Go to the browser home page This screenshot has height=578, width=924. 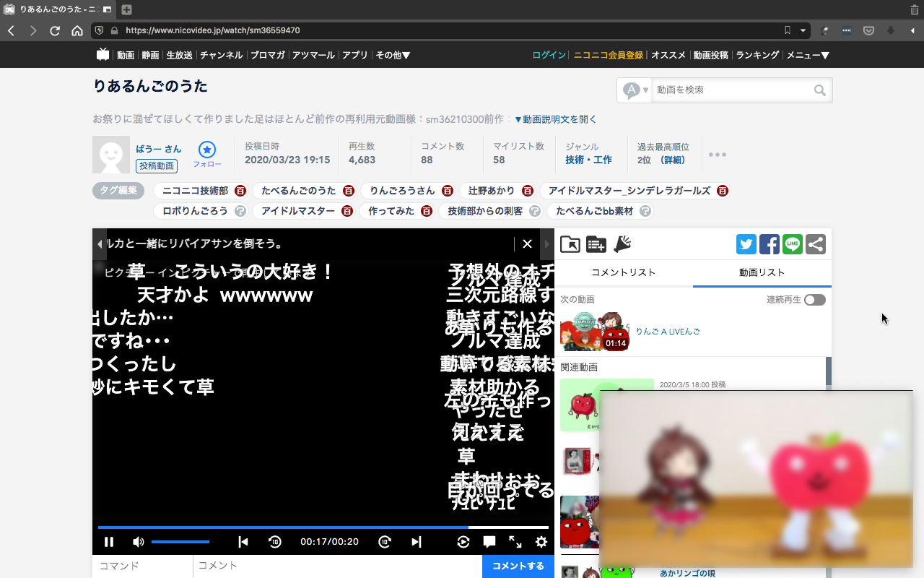[x=77, y=30]
